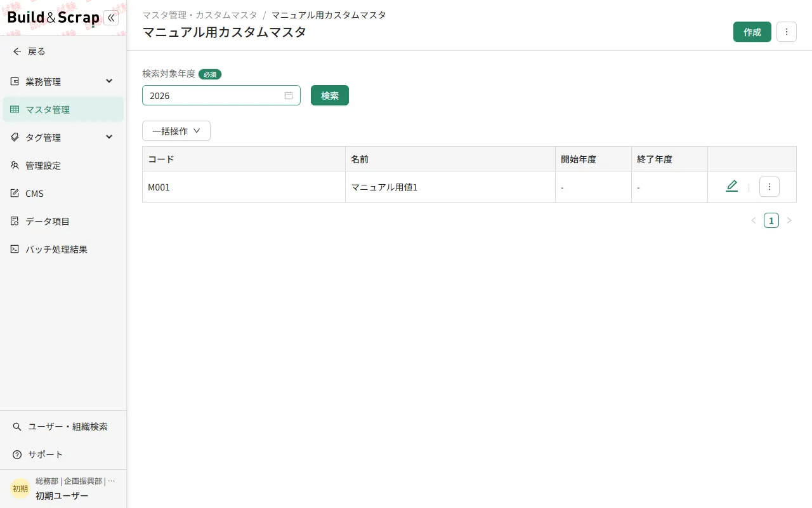Click the マニュアル用値1 name cell

[450, 187]
